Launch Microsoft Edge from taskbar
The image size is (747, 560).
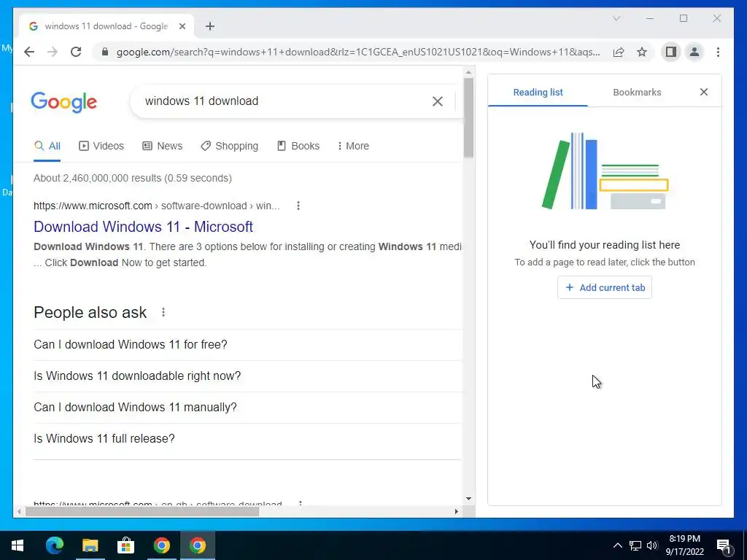pos(54,545)
